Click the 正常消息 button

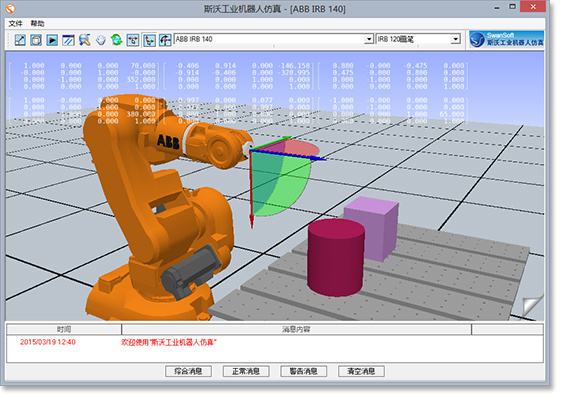pos(246,371)
